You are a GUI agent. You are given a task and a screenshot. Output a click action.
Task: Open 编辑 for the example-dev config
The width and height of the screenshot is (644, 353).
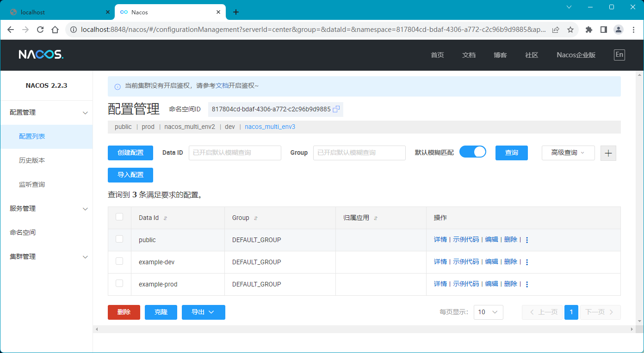[492, 262]
